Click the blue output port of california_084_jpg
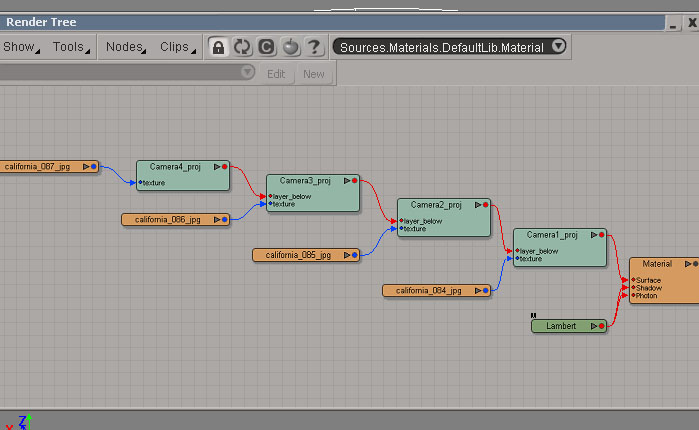 pos(485,291)
